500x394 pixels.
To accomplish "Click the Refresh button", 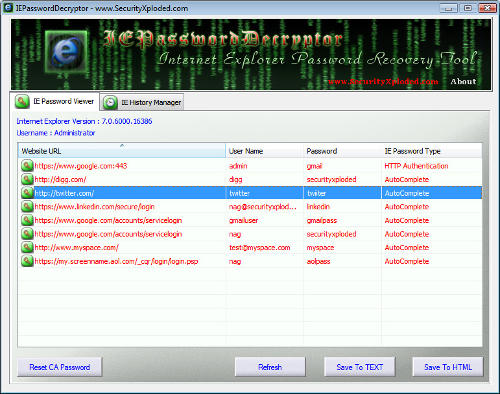I will tap(270, 367).
